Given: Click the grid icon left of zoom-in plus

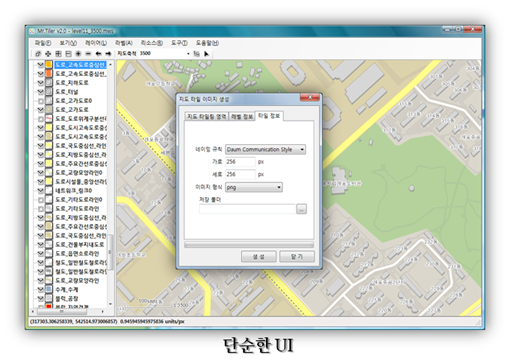Looking at the screenshot, I should (68, 53).
